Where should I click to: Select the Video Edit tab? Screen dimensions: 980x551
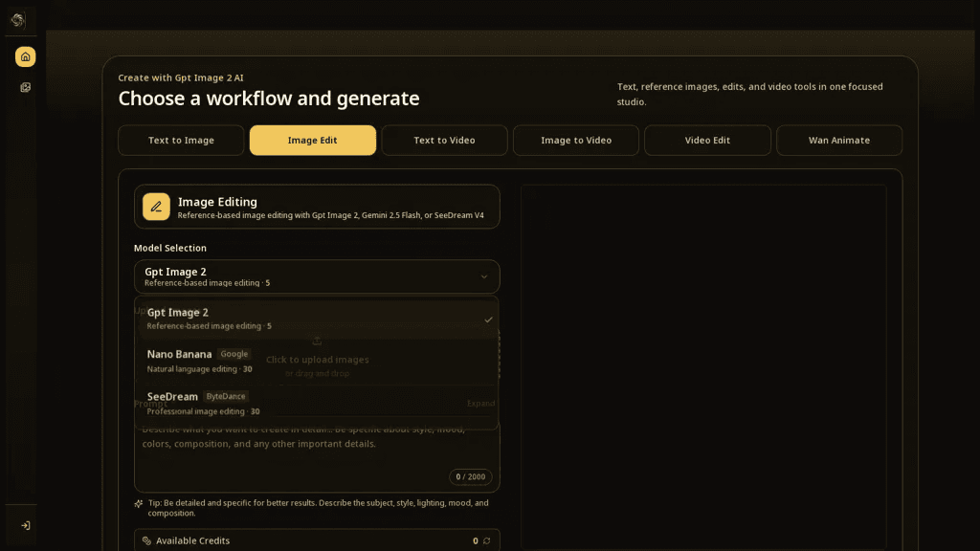click(x=707, y=140)
